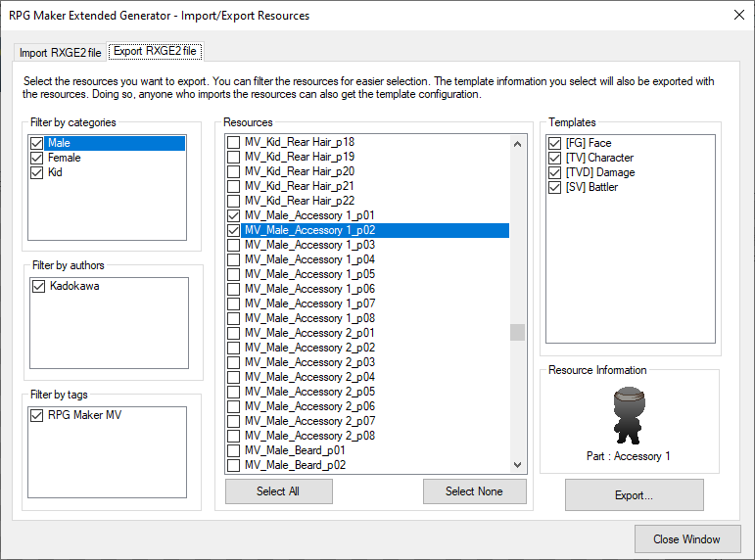Image resolution: width=755 pixels, height=560 pixels.
Task: Uncheck the Female category checkbox
Action: point(36,158)
